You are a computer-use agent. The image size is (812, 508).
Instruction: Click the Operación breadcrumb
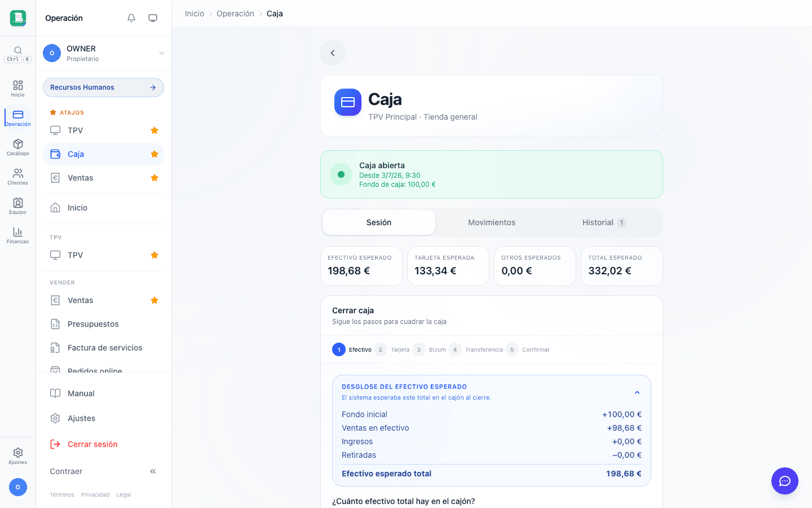(235, 14)
